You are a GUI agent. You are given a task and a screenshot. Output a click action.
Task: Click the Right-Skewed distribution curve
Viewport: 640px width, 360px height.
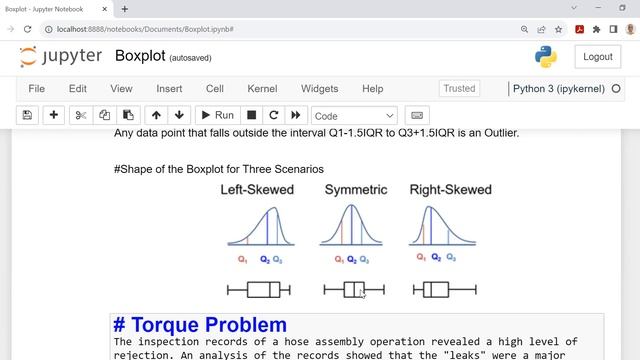click(x=442, y=225)
